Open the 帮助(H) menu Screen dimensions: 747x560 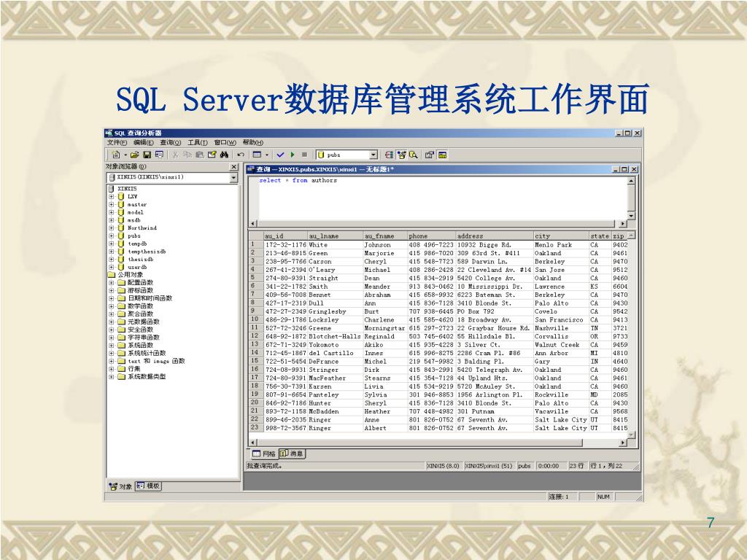[252, 142]
